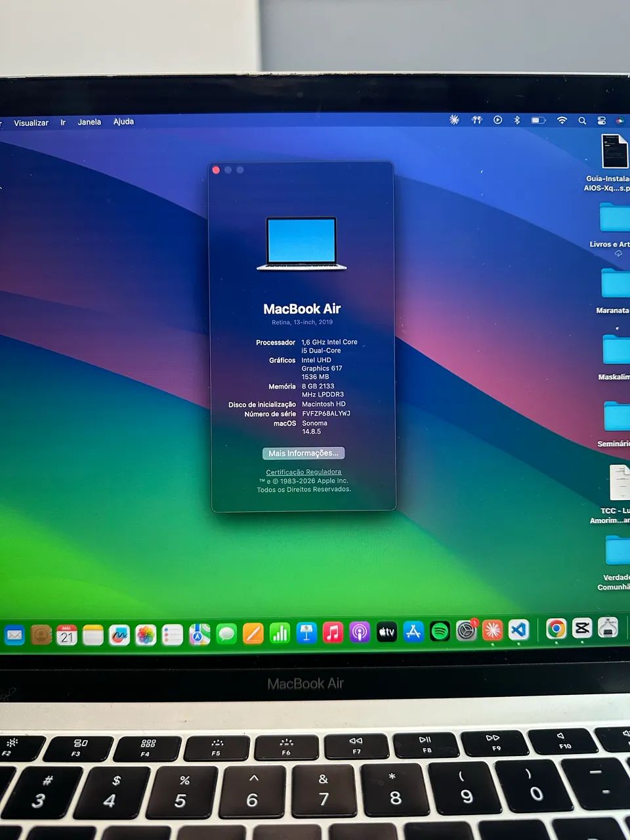Open Freeform in the Dock
Screen dimensions: 630x840
119,635
